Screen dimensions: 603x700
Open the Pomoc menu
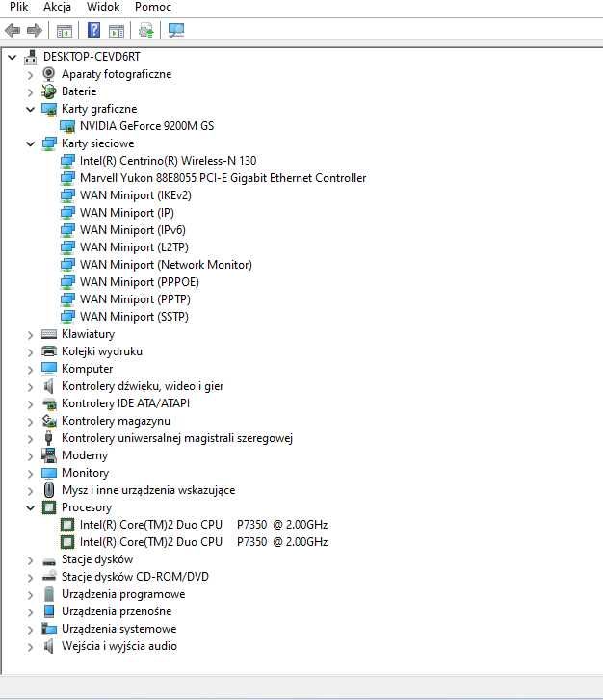153,7
